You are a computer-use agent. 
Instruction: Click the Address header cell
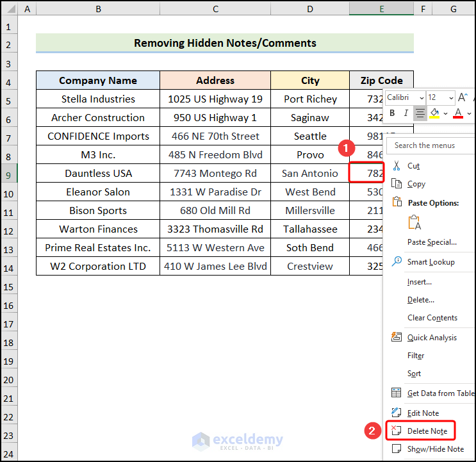(x=215, y=81)
